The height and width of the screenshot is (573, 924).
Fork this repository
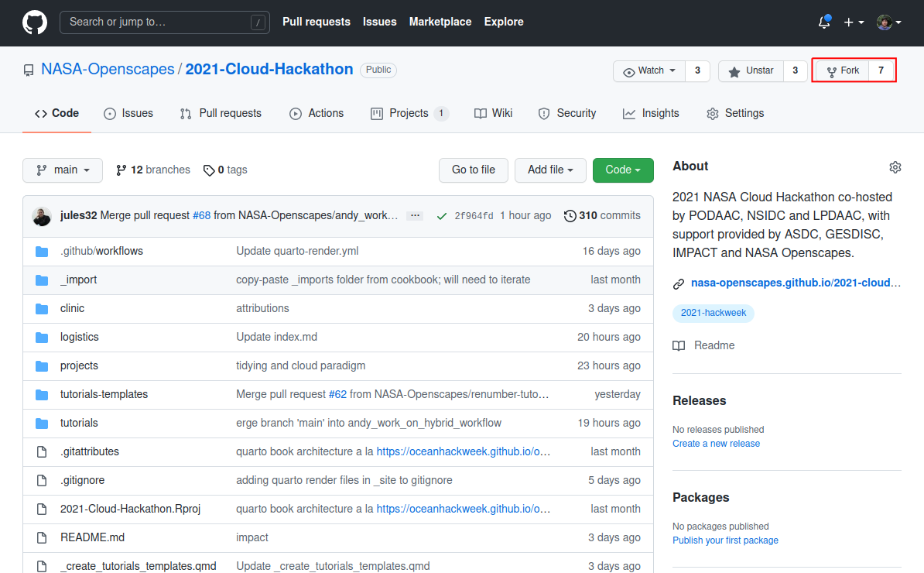(843, 70)
